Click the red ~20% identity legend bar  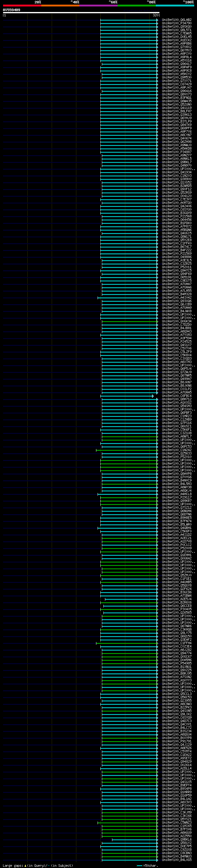coord(22,6)
